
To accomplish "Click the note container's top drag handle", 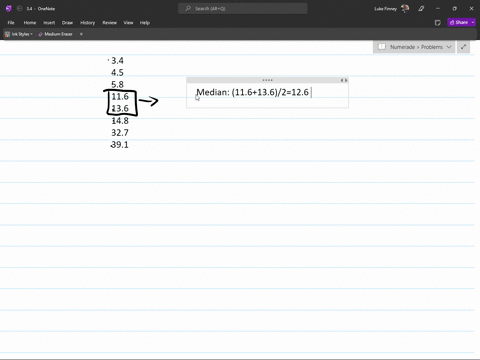I will click(x=267, y=80).
